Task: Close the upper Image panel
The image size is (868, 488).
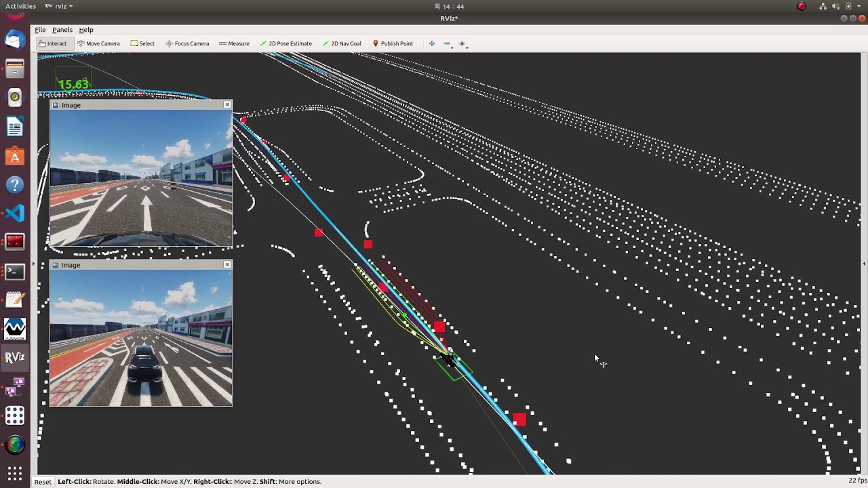Action: click(227, 104)
